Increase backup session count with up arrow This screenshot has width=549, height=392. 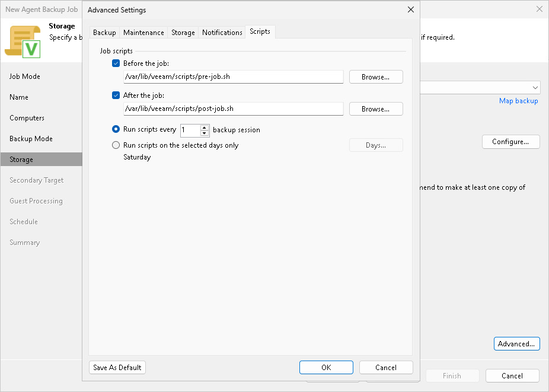click(x=205, y=127)
